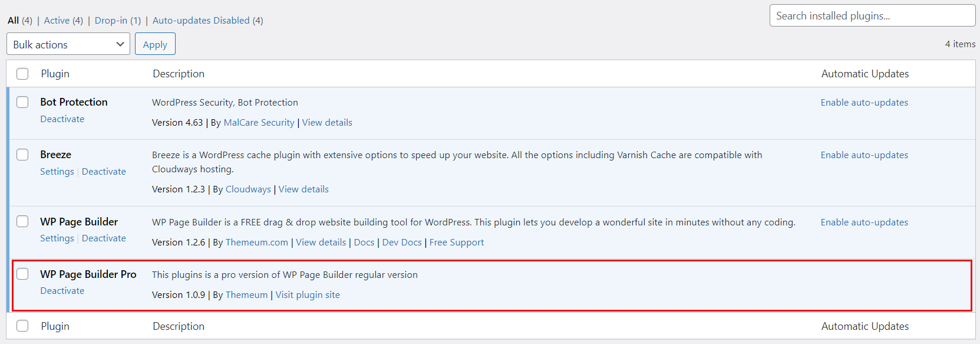The image size is (980, 344).
Task: Click 'Version 1.0.9' text
Action: click(179, 295)
